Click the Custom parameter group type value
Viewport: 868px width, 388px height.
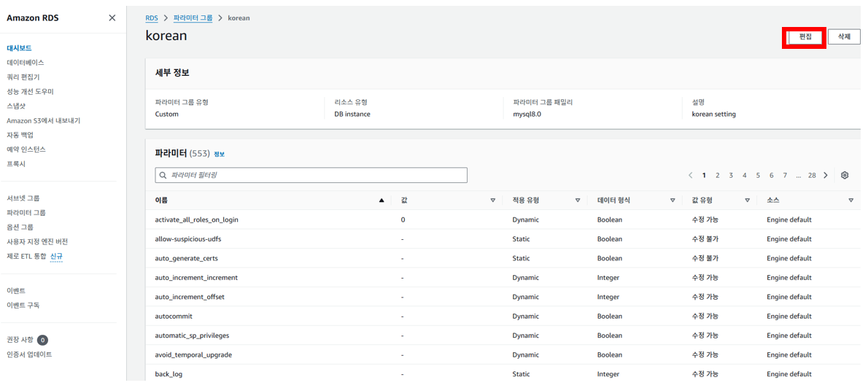[167, 114]
